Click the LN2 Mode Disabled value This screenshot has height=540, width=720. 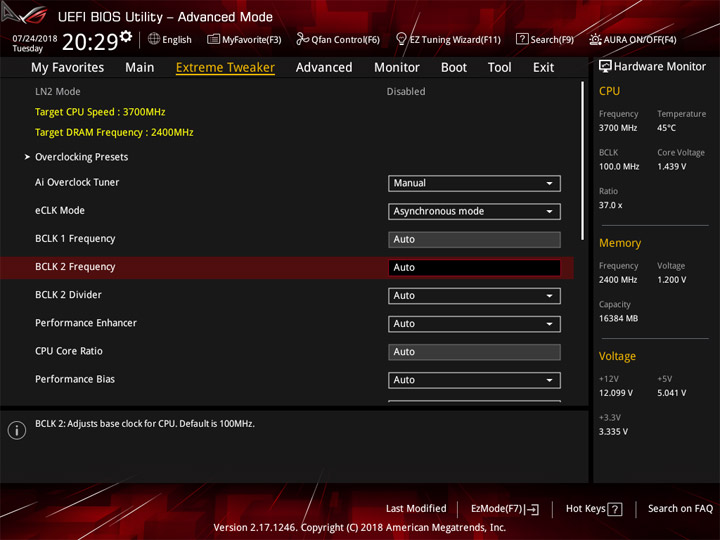click(405, 91)
